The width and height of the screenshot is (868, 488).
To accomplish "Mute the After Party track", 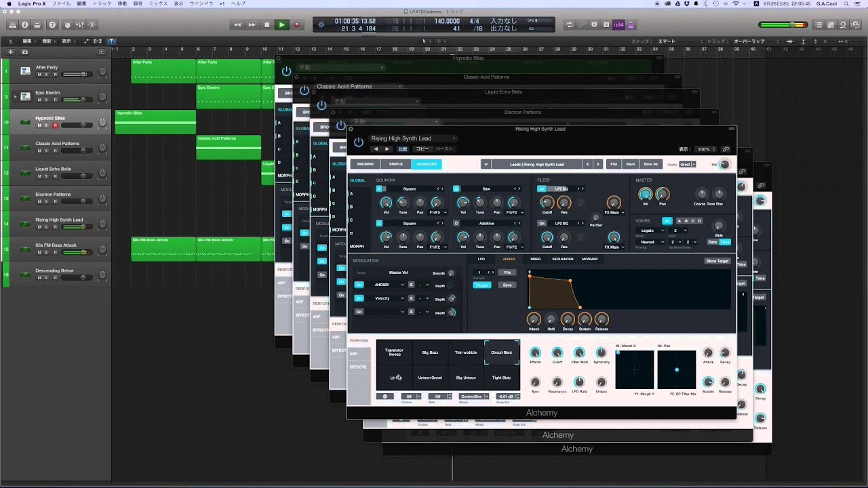I will tap(39, 75).
